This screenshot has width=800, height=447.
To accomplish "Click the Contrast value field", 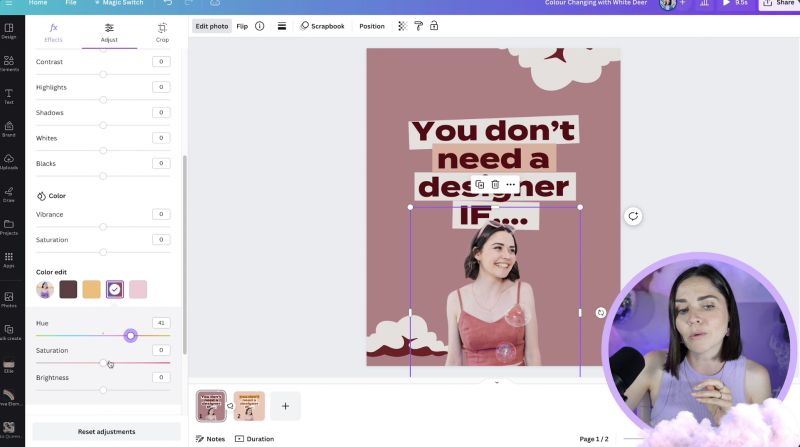I will click(x=161, y=61).
